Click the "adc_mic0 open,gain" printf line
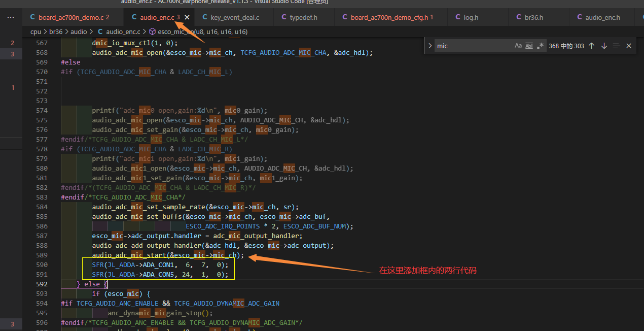 pyautogui.click(x=180, y=110)
